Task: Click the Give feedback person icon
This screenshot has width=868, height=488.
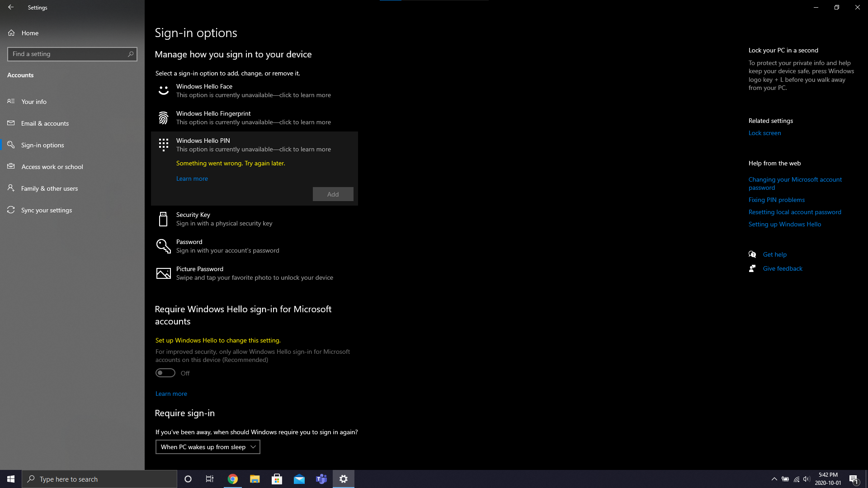Action: tap(752, 268)
